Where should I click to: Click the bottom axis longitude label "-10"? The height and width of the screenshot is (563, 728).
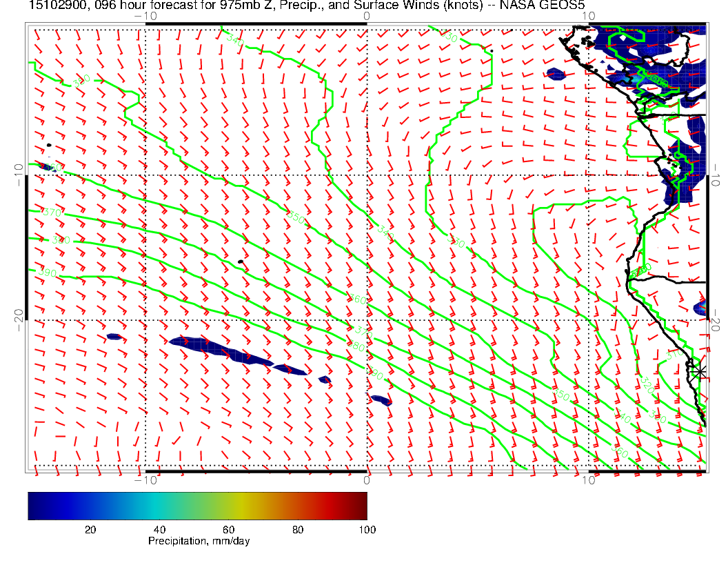pos(145,480)
